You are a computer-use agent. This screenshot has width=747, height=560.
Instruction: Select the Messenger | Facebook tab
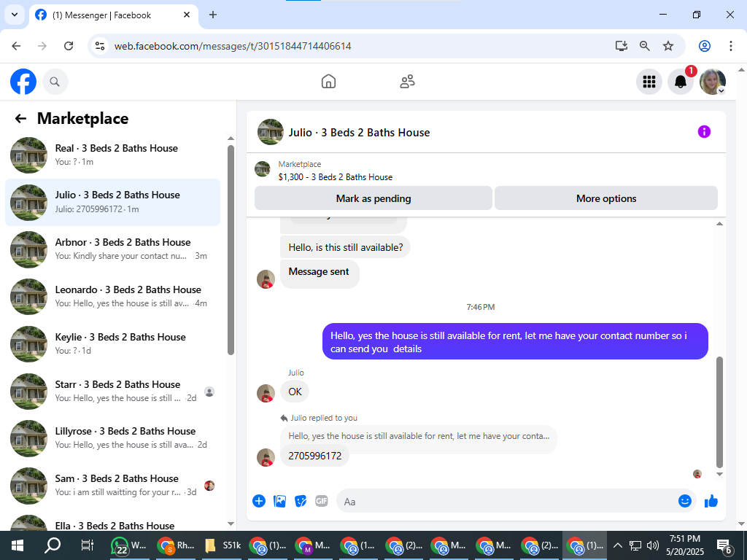click(113, 15)
